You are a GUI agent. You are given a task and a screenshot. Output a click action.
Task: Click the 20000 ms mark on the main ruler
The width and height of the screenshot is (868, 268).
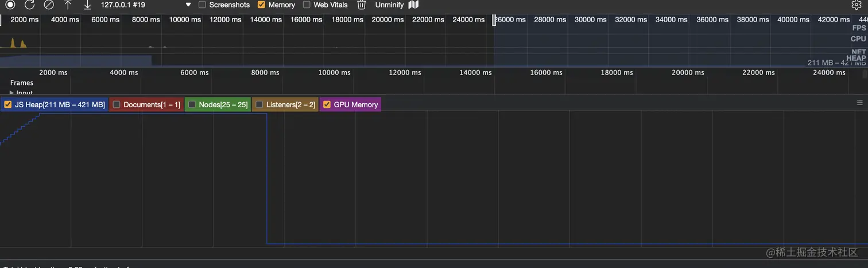tap(688, 72)
